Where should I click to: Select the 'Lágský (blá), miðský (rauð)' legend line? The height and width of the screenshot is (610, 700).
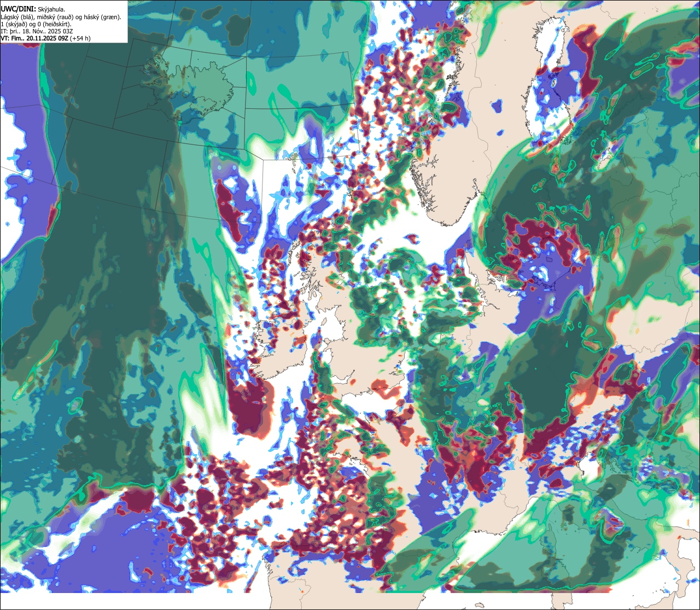point(61,17)
